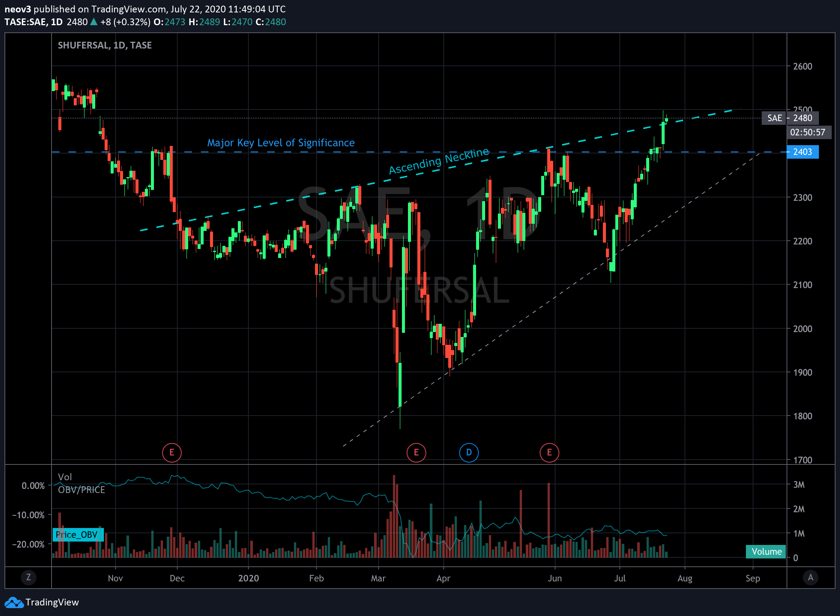
Task: Click the 2600 price axis label
Action: [x=803, y=67]
